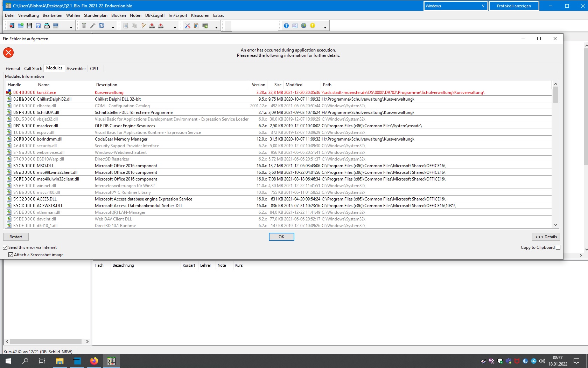Click the small window icon next to info
588x368 pixels.
295,26
